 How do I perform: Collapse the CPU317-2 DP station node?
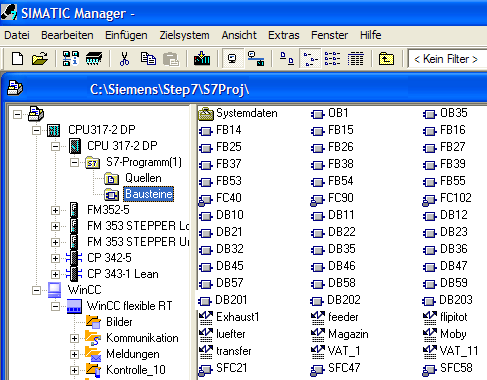(36, 130)
